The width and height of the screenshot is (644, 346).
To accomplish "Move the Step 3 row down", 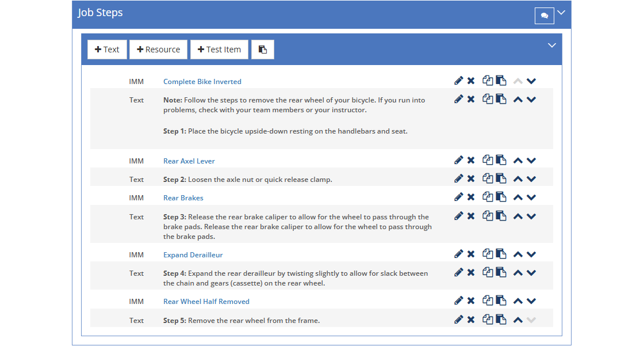I will coord(531,216).
